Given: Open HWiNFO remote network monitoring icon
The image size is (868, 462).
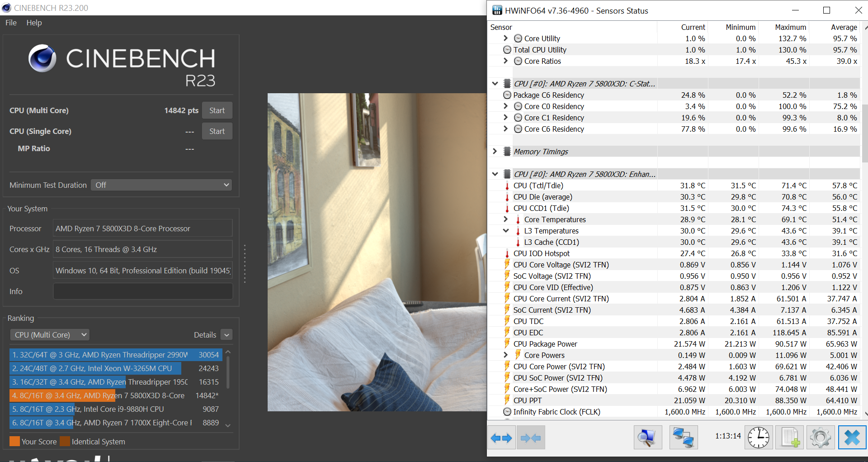Looking at the screenshot, I should pyautogui.click(x=683, y=438).
